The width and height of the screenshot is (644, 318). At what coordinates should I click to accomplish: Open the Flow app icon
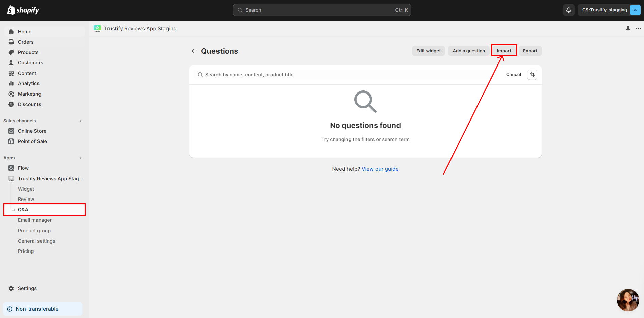(11, 168)
